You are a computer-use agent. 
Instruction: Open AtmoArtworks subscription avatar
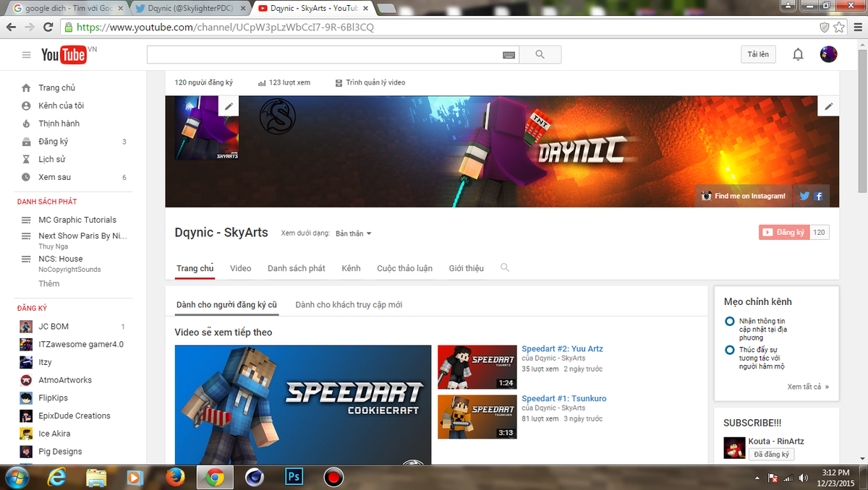click(26, 380)
